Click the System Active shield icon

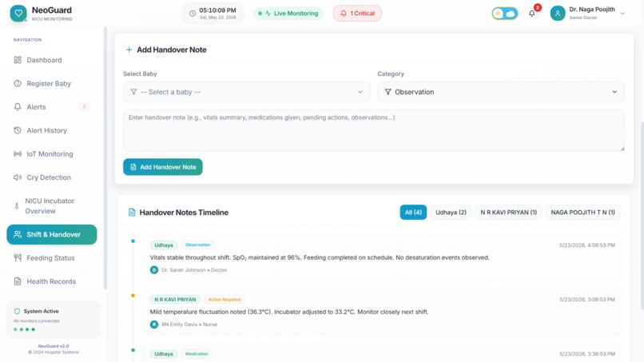pyautogui.click(x=17, y=311)
